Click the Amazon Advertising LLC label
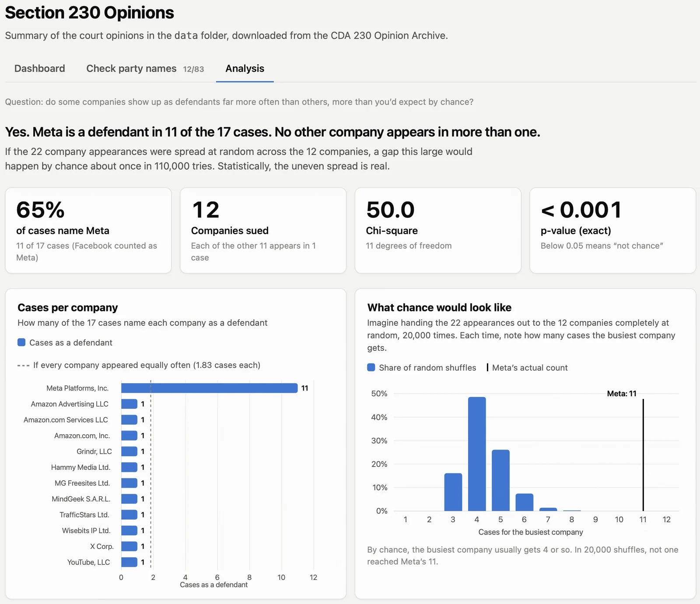Image resolution: width=700 pixels, height=604 pixels. tap(70, 404)
